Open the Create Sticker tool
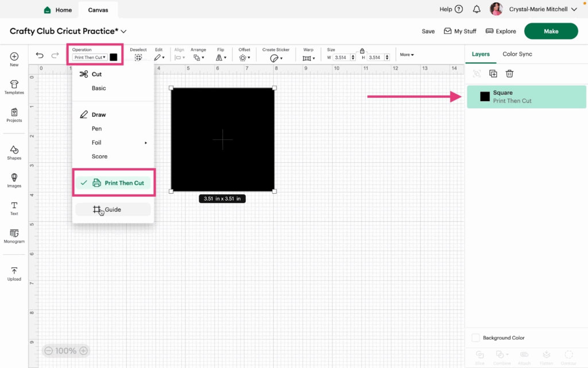 click(x=276, y=58)
